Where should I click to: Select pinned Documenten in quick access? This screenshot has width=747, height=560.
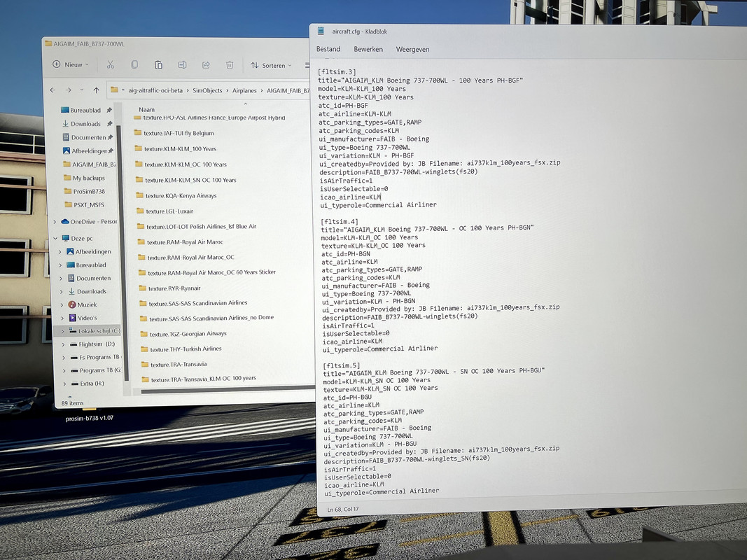(88, 137)
